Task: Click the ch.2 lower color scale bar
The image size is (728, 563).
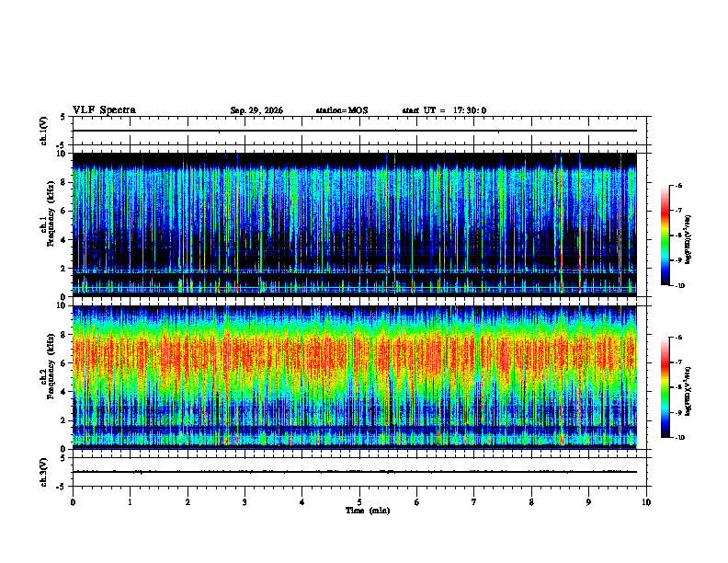Action: click(665, 387)
